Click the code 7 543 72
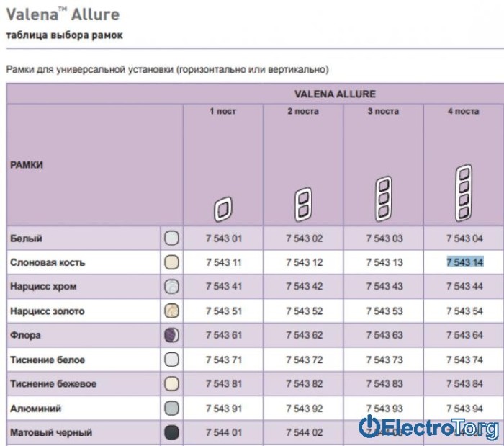Image resolution: width=504 pixels, height=446 pixels. [304, 360]
